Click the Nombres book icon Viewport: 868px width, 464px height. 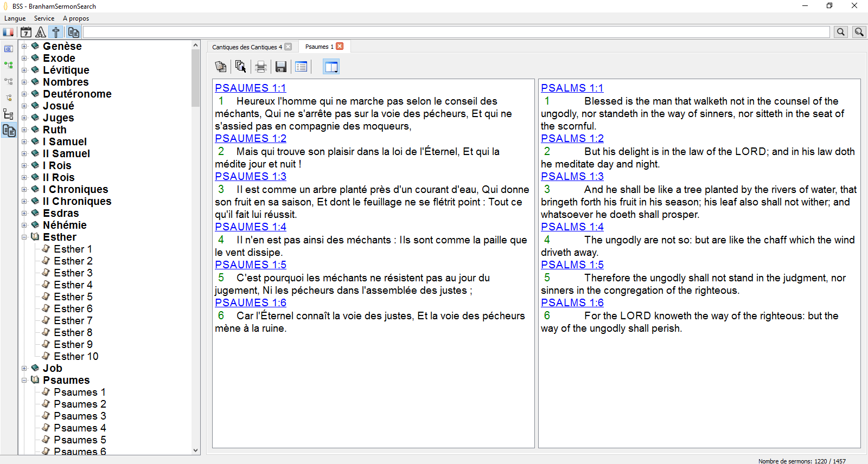pyautogui.click(x=35, y=81)
